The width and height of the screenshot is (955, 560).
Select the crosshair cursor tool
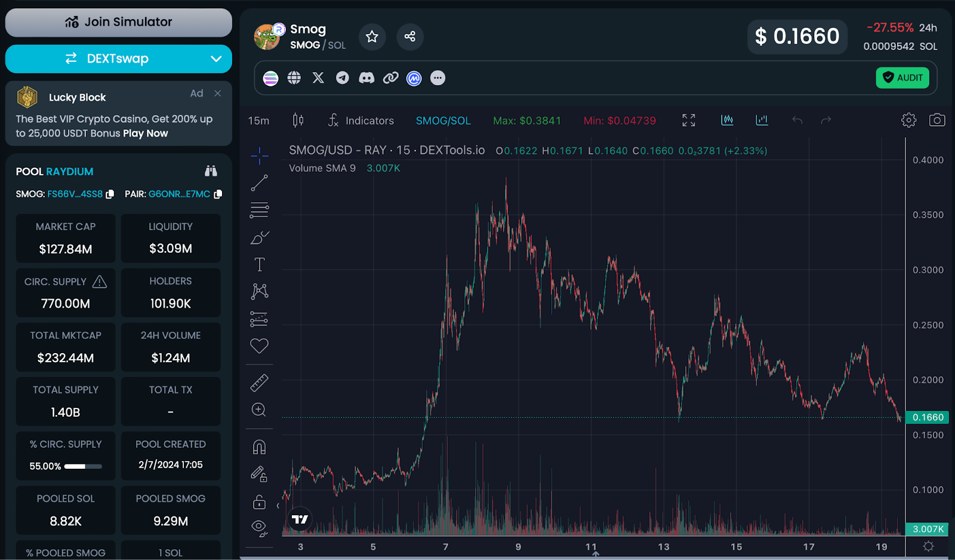259,156
